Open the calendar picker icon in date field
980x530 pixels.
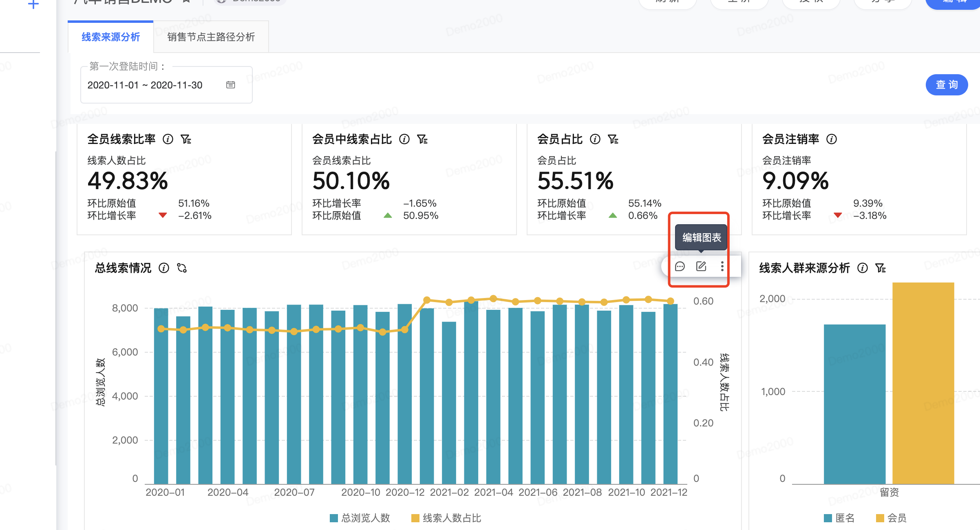tap(231, 85)
